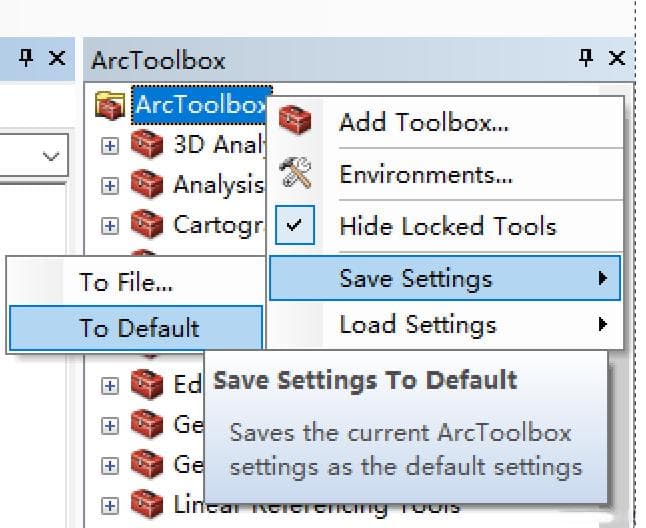Choose To Default in Save Settings submenu
Image resolution: width=646 pixels, height=528 pixels.
(x=136, y=328)
